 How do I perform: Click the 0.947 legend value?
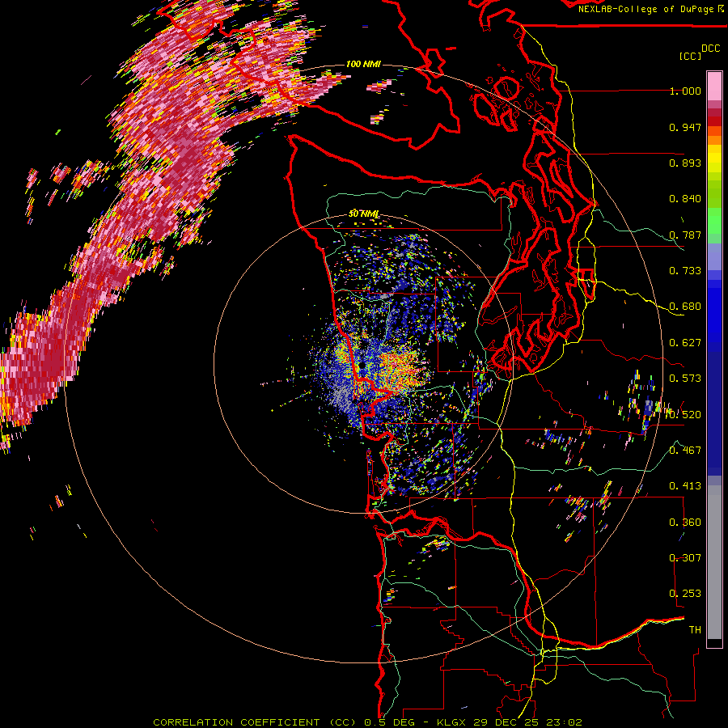pos(685,127)
